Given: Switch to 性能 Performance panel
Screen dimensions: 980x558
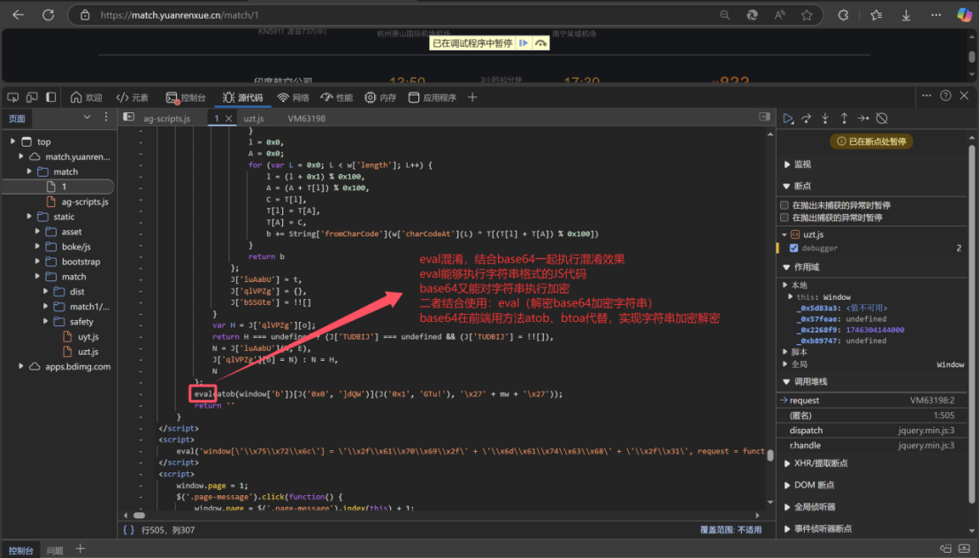Looking at the screenshot, I should point(337,97).
